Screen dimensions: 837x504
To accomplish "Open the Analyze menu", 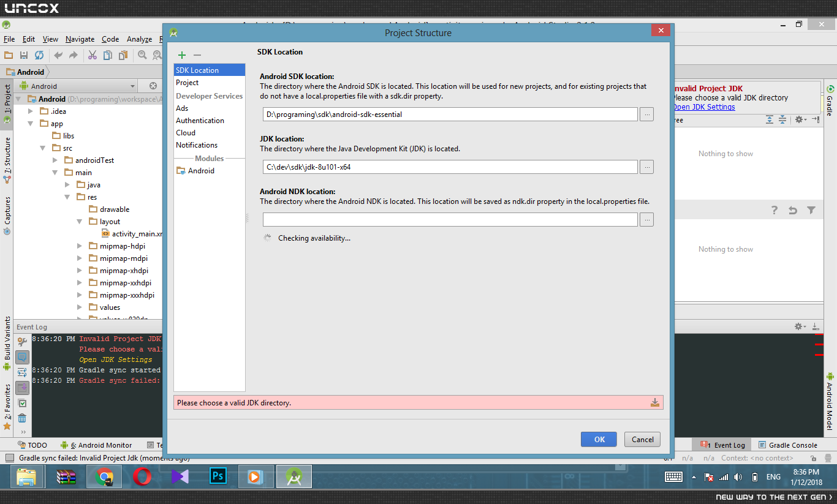I will pyautogui.click(x=139, y=39).
